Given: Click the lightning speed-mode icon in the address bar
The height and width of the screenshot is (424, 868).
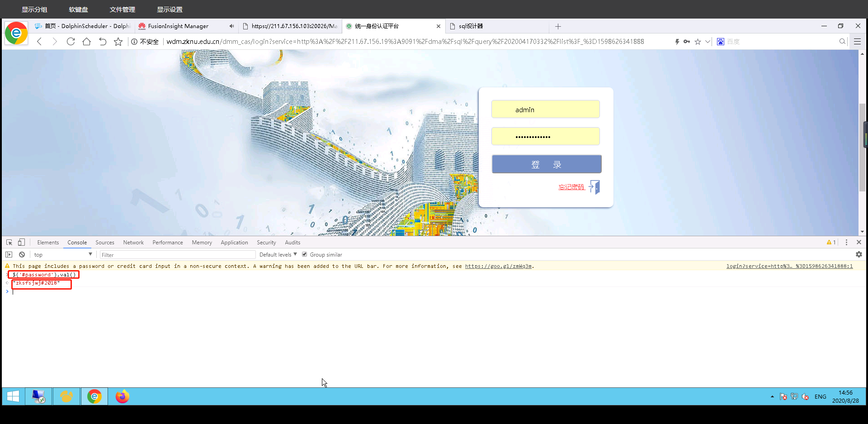Looking at the screenshot, I should [677, 42].
